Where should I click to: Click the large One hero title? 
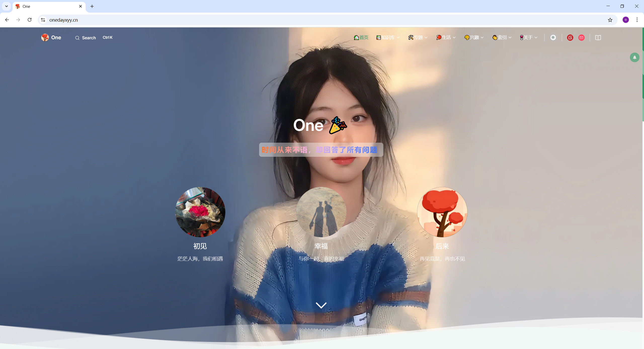(x=308, y=125)
